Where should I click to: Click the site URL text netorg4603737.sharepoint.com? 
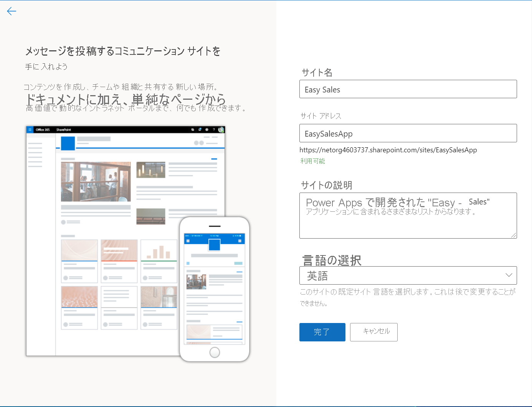click(x=388, y=150)
